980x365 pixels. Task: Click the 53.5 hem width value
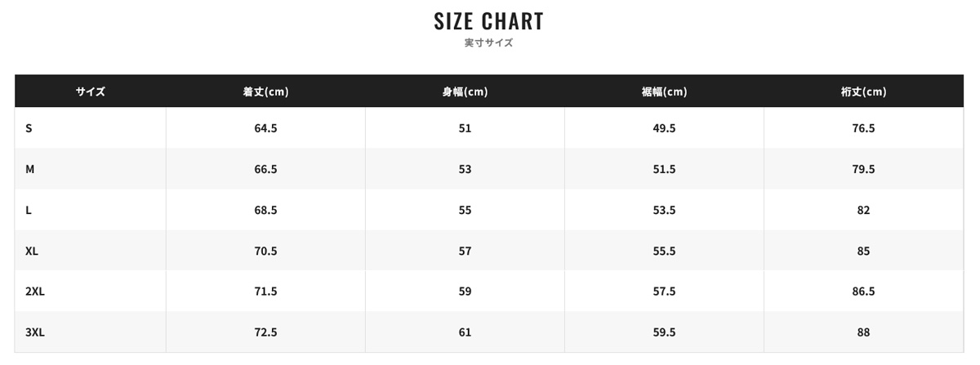tap(664, 210)
